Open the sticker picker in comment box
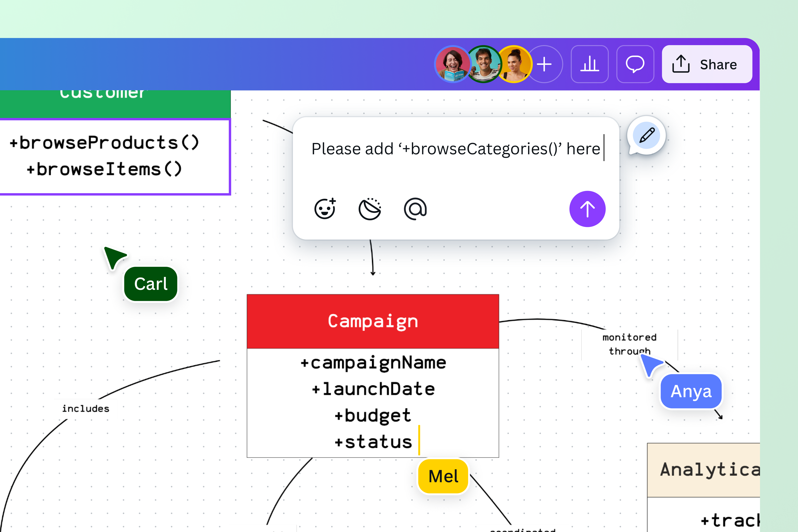The height and width of the screenshot is (532, 798). point(370,209)
